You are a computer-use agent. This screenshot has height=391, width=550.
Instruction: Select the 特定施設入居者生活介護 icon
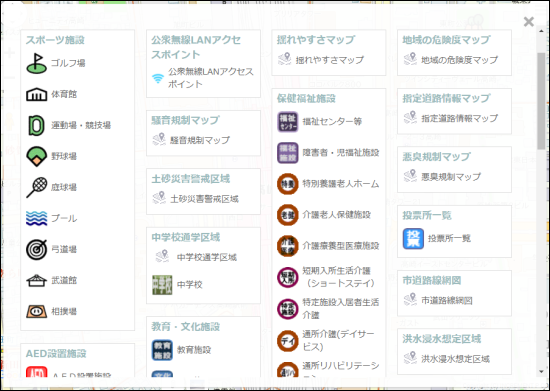pos(288,309)
